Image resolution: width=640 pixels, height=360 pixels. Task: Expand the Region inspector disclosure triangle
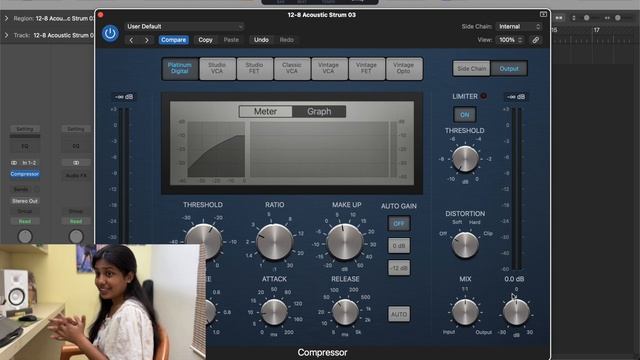[6, 18]
